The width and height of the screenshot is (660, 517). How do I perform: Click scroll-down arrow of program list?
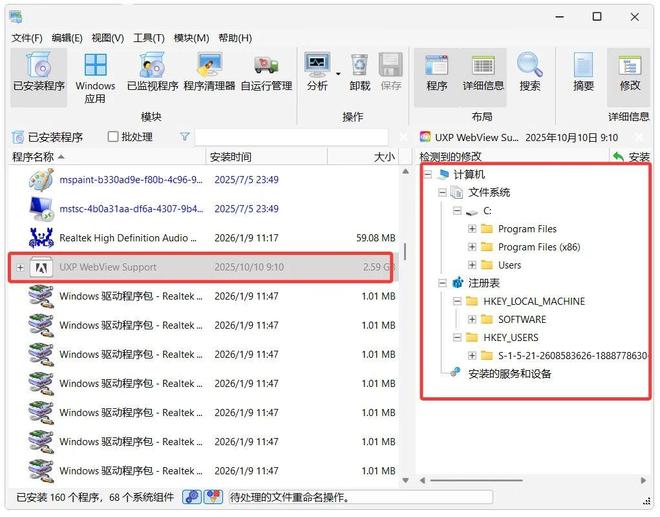click(x=405, y=480)
